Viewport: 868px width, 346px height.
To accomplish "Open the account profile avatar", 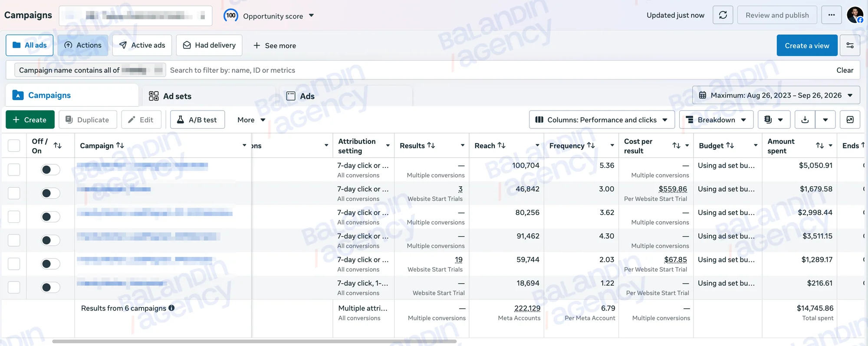I will [x=855, y=15].
